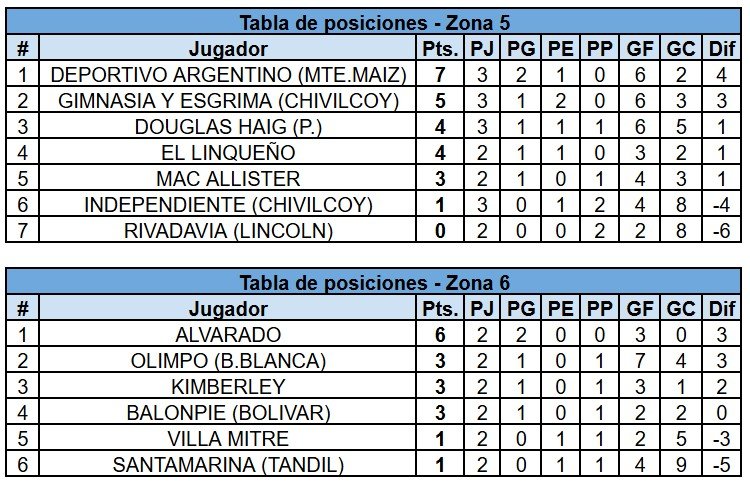Click the Zona 6 table title
Viewport: 750px width, 484px height.
click(375, 283)
